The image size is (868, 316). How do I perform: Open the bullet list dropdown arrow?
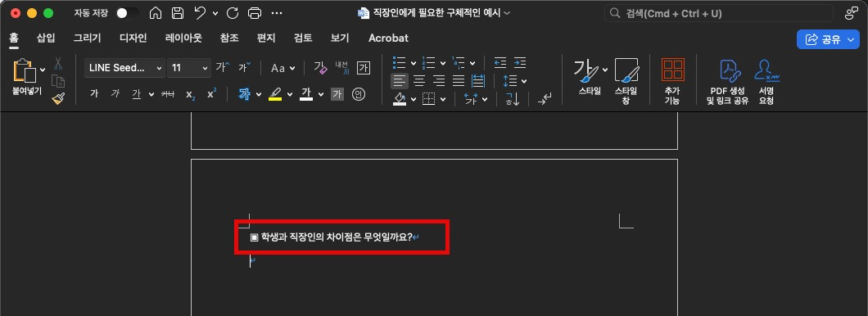(x=414, y=63)
